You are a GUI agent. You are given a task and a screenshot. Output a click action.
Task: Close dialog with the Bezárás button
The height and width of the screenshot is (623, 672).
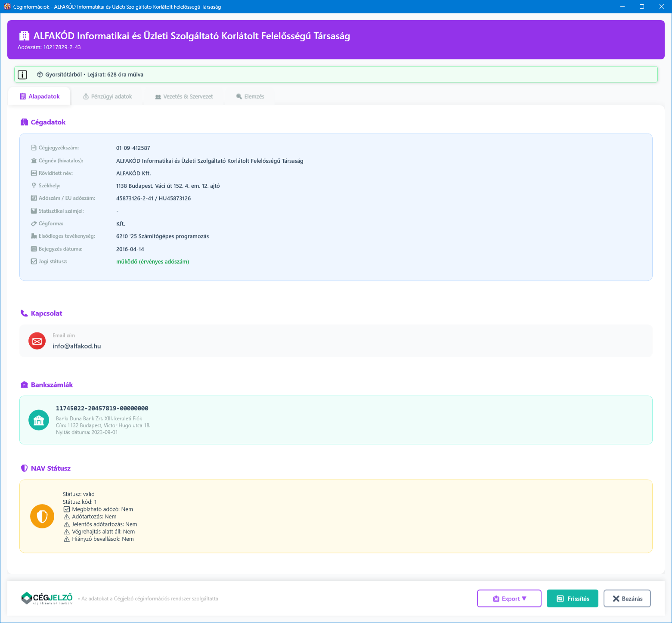[627, 598]
